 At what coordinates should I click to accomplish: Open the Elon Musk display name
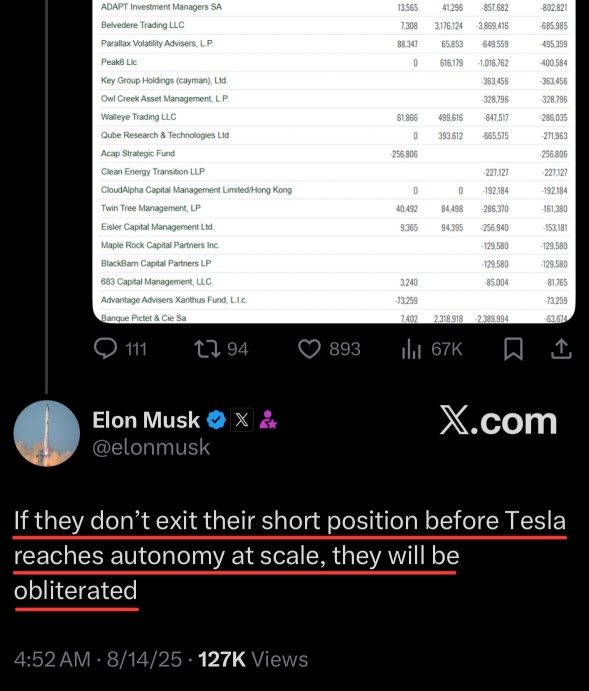tap(146, 420)
